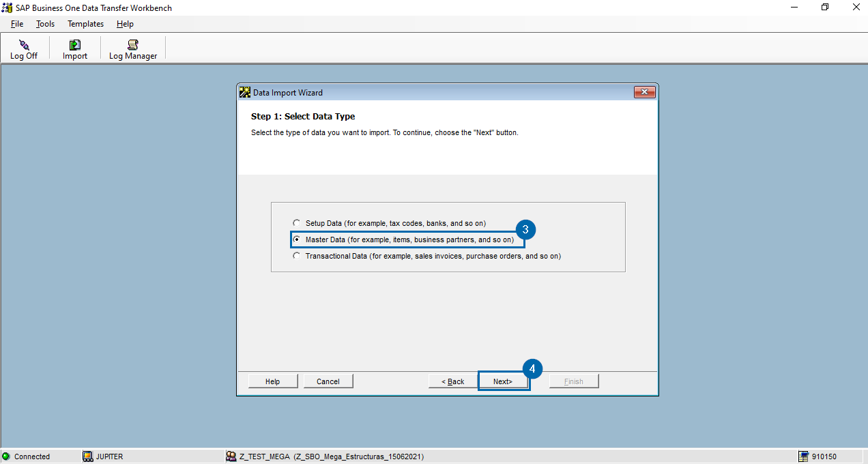868x464 pixels.
Task: Click the Z_TEST_MEGA company users icon
Action: (x=231, y=456)
